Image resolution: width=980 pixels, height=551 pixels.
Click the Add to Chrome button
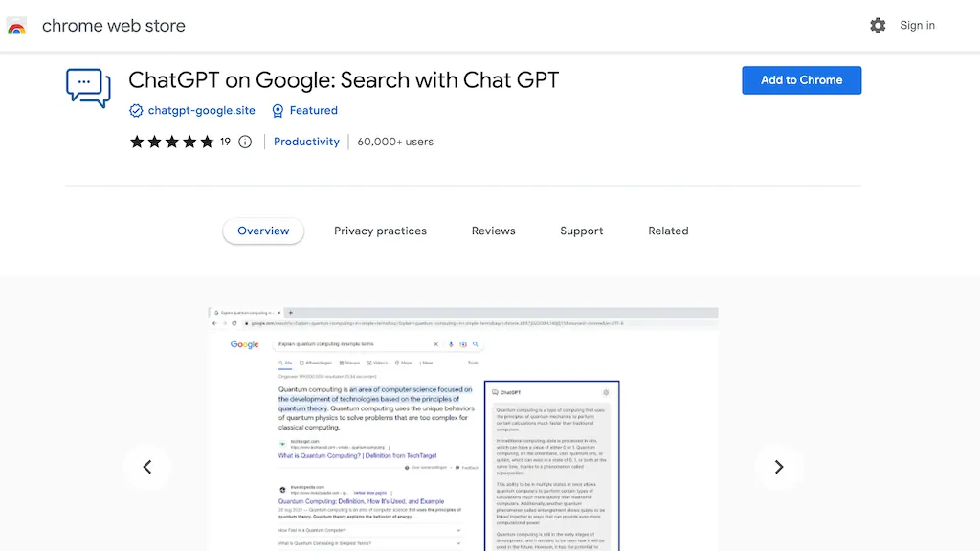point(801,80)
